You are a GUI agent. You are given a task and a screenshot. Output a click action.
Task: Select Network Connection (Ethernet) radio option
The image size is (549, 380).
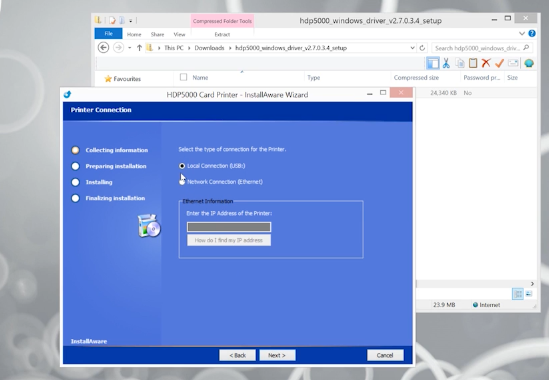[x=182, y=182]
